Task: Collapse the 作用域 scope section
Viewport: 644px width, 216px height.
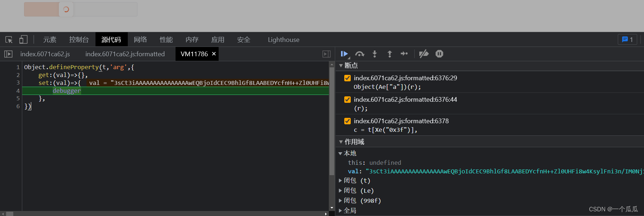Action: click(x=341, y=142)
